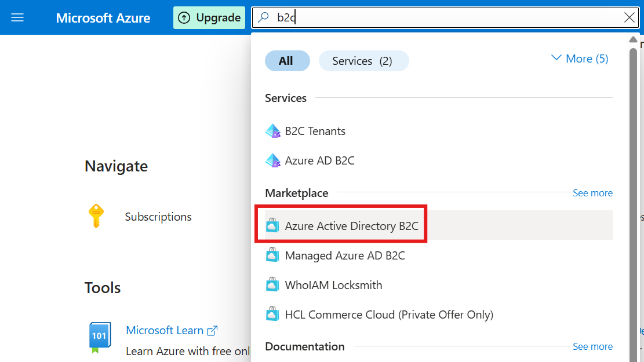Focus the search box containing b2c
The width and height of the screenshot is (644, 362).
[445, 17]
